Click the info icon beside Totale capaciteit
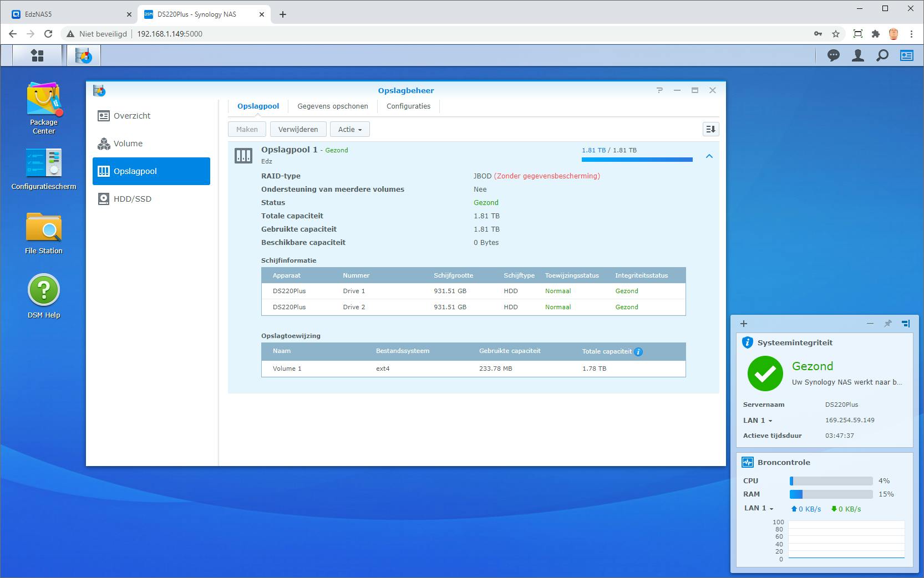924x578 pixels. pos(638,352)
